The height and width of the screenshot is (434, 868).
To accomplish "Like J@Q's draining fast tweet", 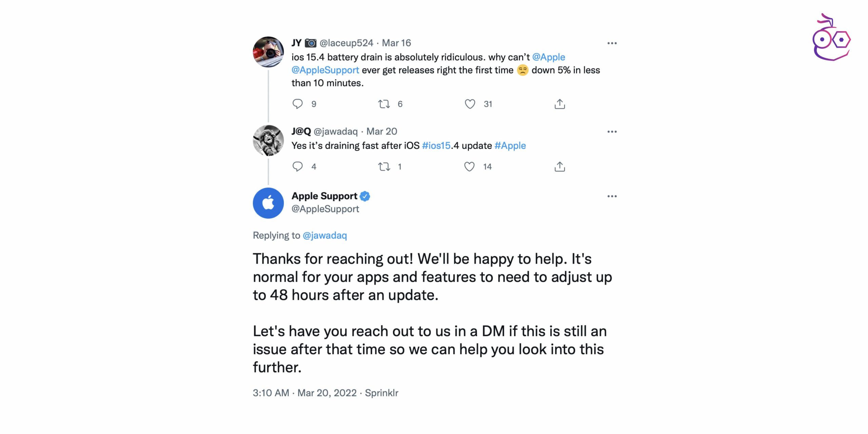I will [469, 166].
